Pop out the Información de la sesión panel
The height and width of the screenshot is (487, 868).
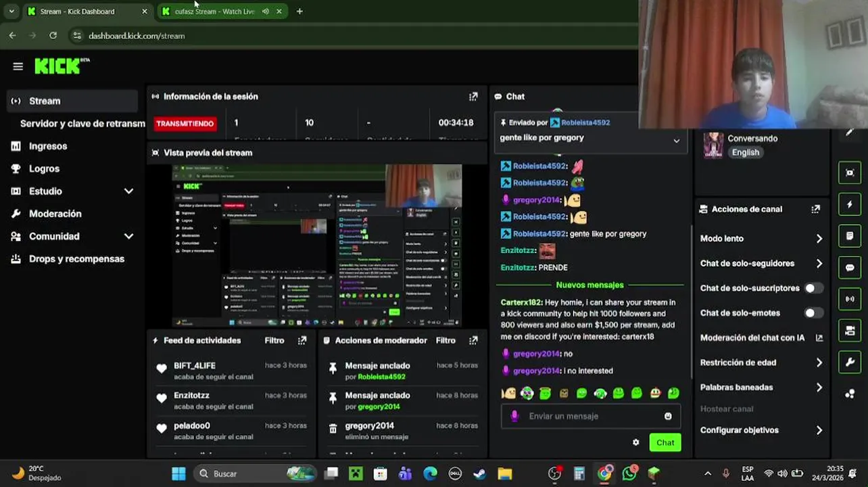coord(473,97)
